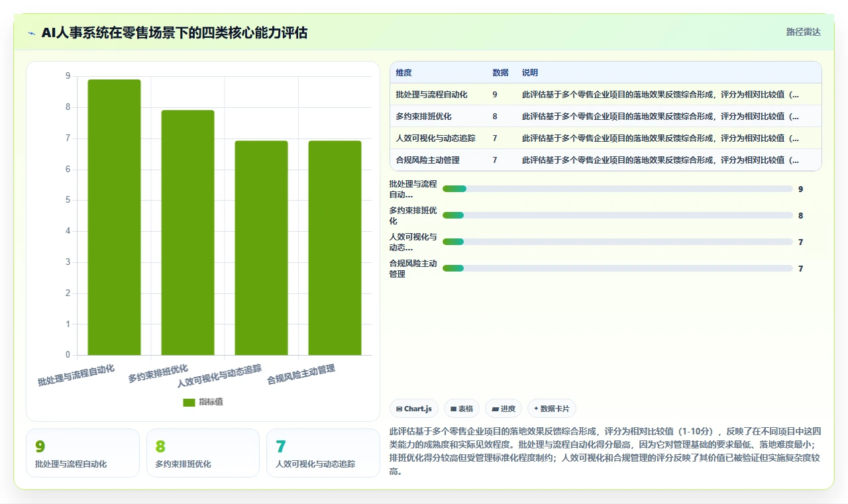848x504 pixels.
Task: Open the data card showing 9
Action: tap(83, 453)
